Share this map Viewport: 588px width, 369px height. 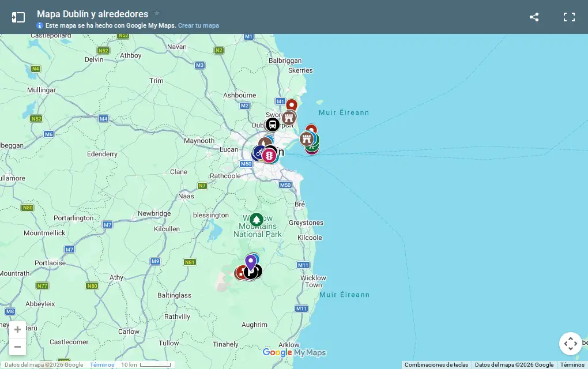pyautogui.click(x=534, y=17)
